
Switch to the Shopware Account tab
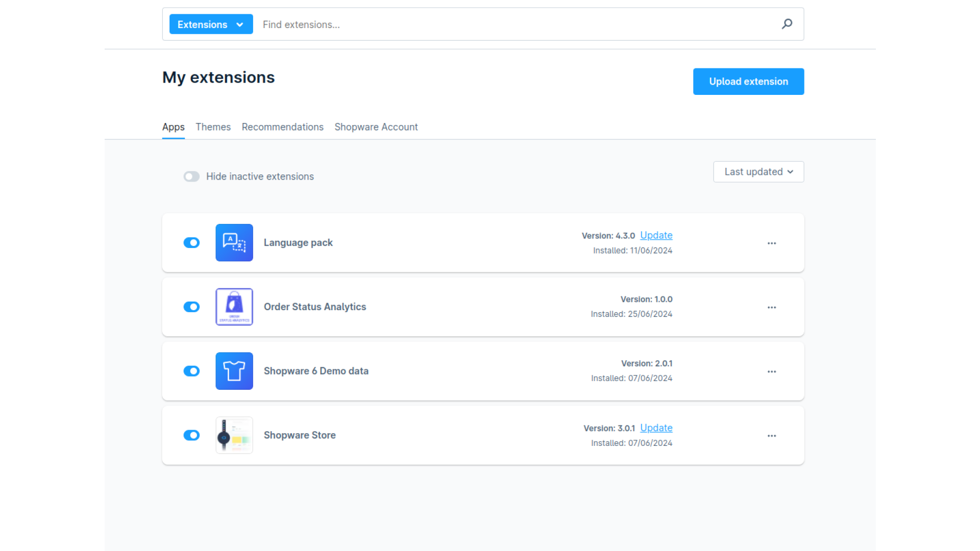coord(376,127)
